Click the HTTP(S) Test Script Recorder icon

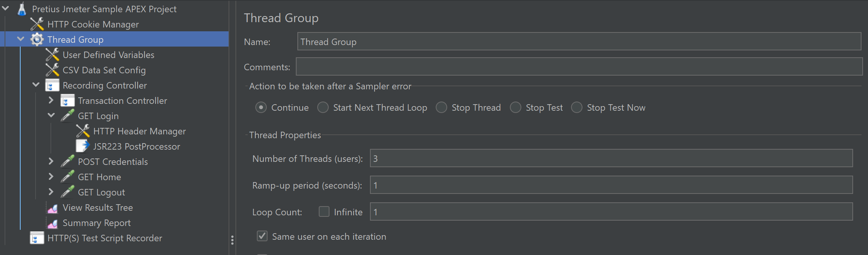37,238
